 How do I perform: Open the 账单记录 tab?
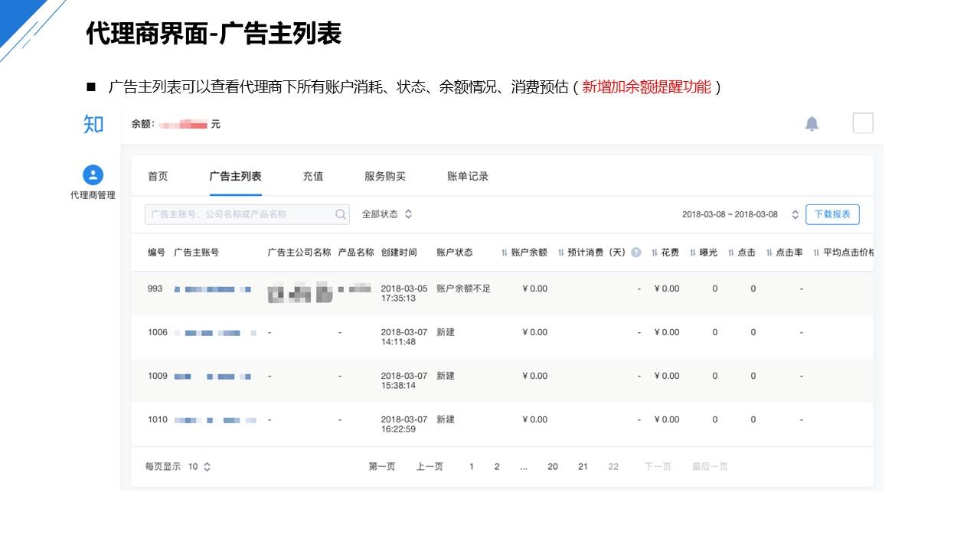coord(468,177)
